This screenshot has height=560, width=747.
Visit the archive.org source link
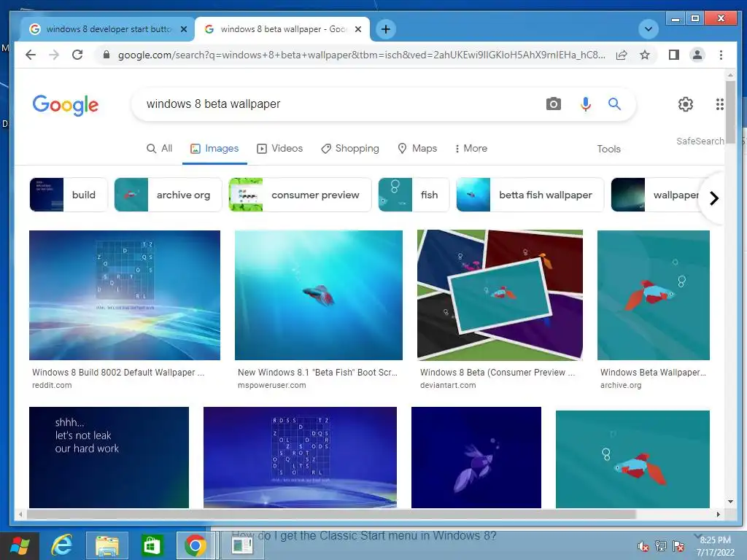click(621, 385)
